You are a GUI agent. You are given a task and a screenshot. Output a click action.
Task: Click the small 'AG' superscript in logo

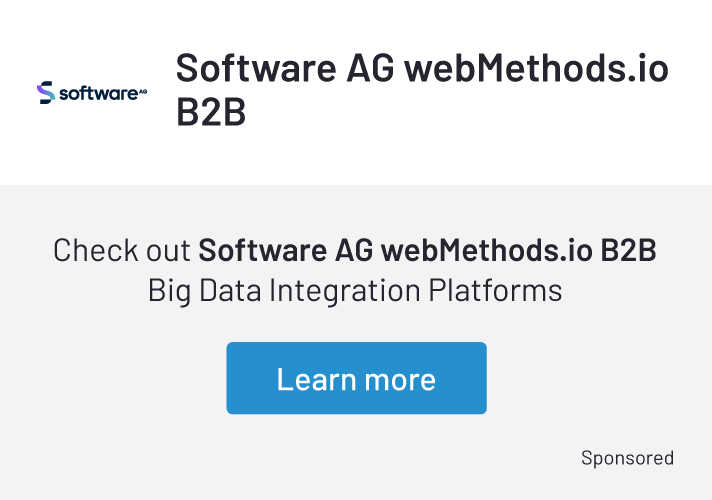(143, 91)
